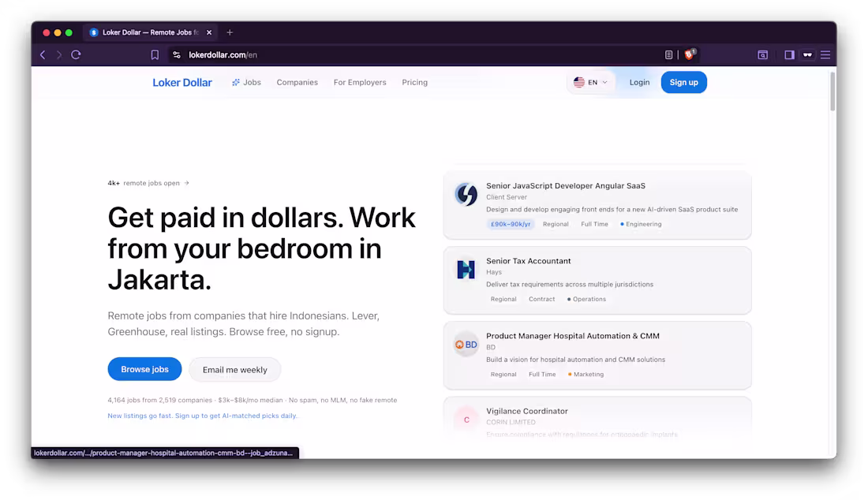868x500 pixels.
Task: Open site settings icon beside the URL
Action: click(x=177, y=54)
